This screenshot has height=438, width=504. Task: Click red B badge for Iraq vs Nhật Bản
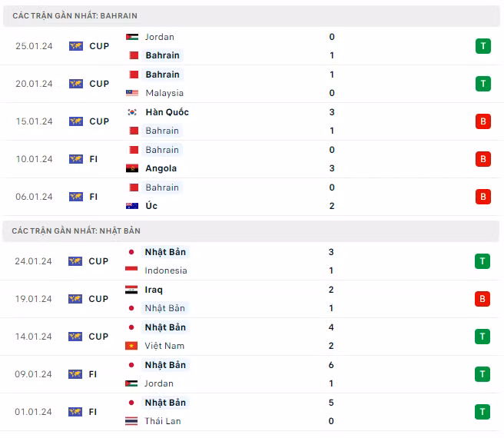(x=482, y=299)
